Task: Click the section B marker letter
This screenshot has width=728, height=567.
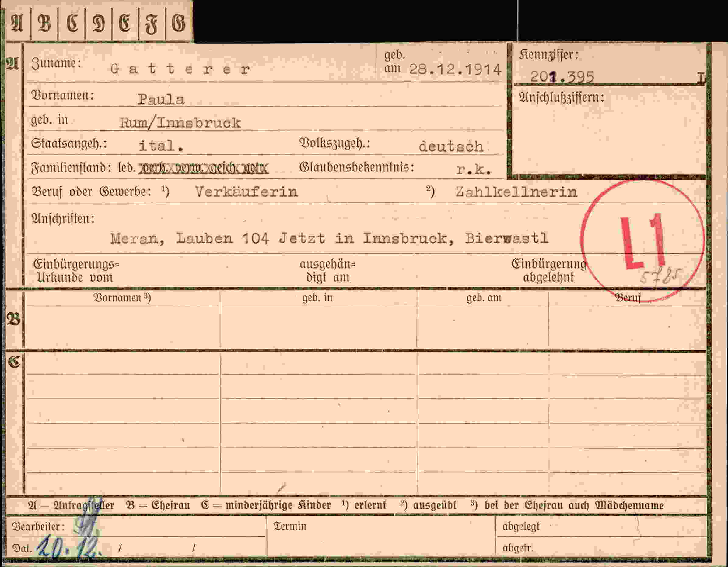Action: 14,319
